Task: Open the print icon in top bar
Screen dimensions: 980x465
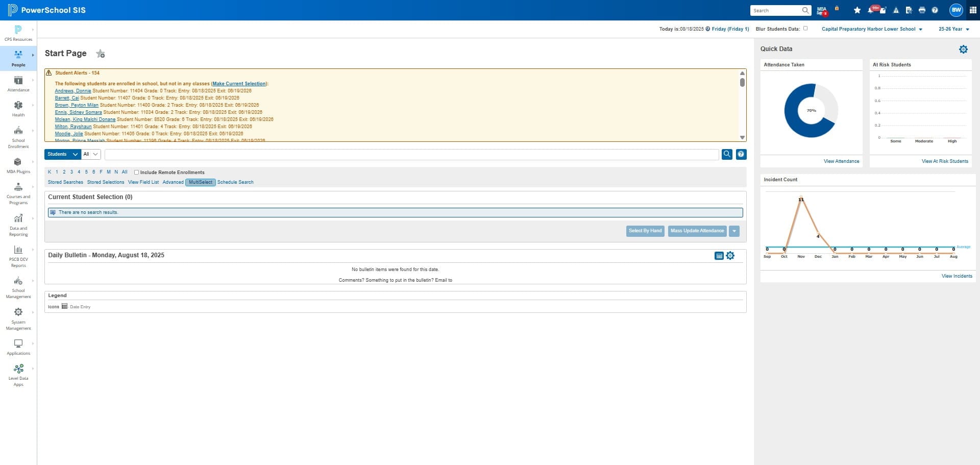Action: 922,10
